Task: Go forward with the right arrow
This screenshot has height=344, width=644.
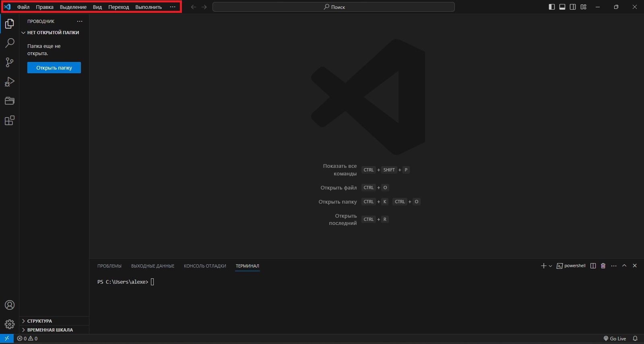Action: point(204,7)
